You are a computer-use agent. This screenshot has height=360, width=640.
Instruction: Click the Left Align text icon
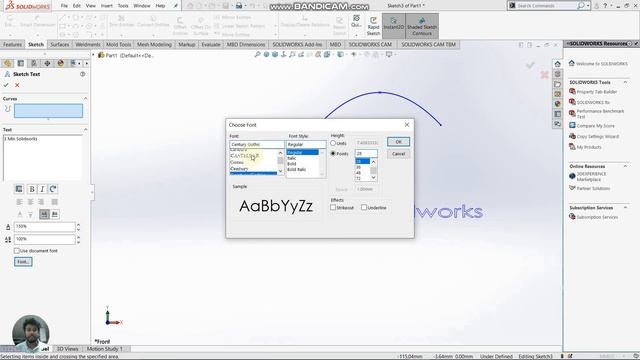pyautogui.click(x=19, y=202)
